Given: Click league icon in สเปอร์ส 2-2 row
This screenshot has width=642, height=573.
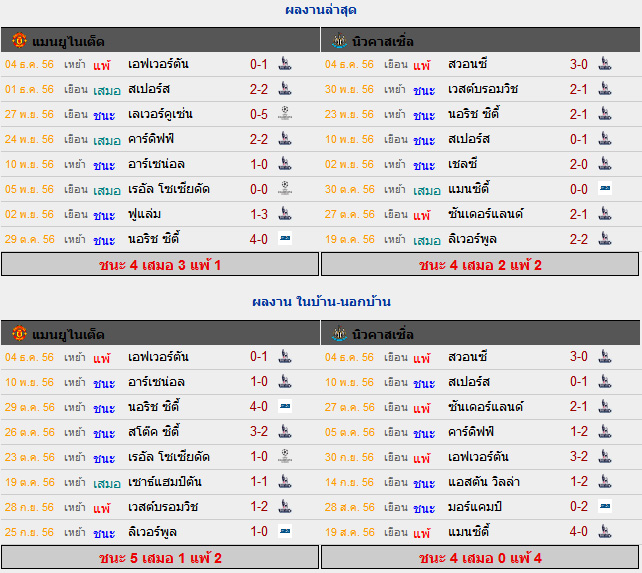Looking at the screenshot, I should click(x=285, y=88).
